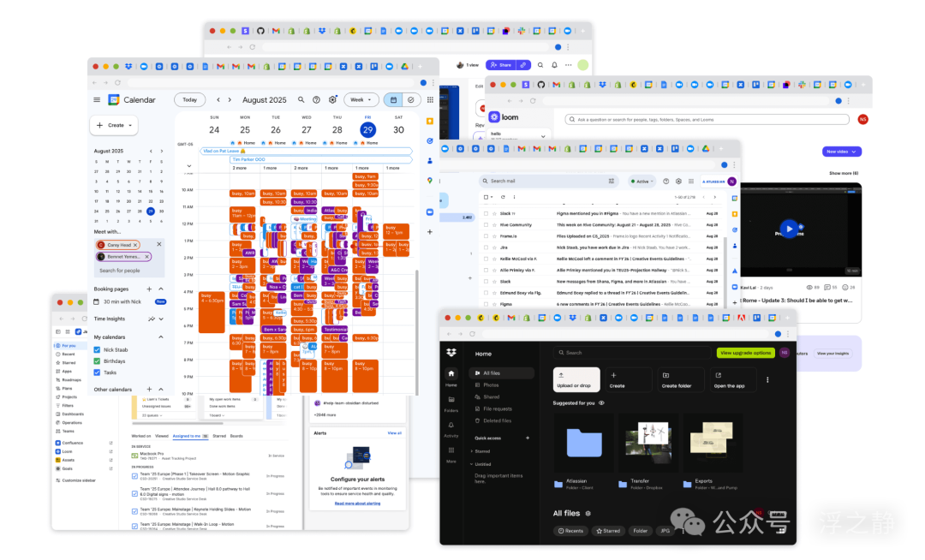Open Google apps grid in Calendar
Image resolution: width=925 pixels, height=560 pixels.
(x=430, y=100)
